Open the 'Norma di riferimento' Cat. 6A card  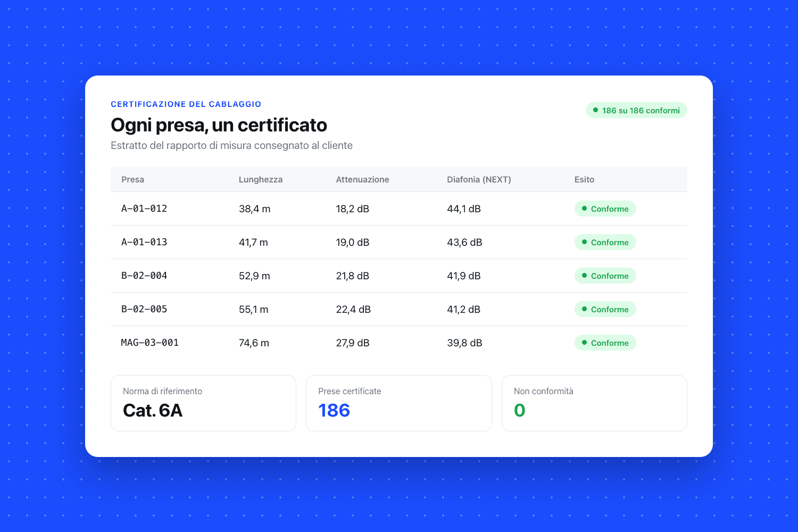[203, 403]
